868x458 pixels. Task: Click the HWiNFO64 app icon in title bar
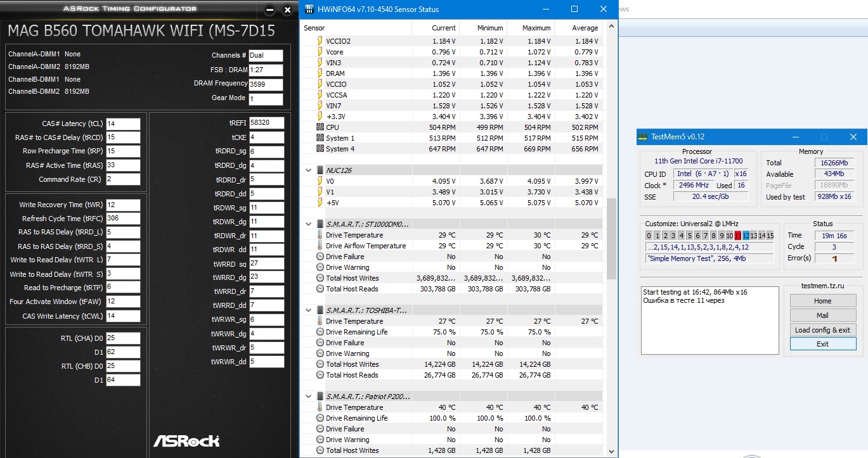pyautogui.click(x=309, y=10)
